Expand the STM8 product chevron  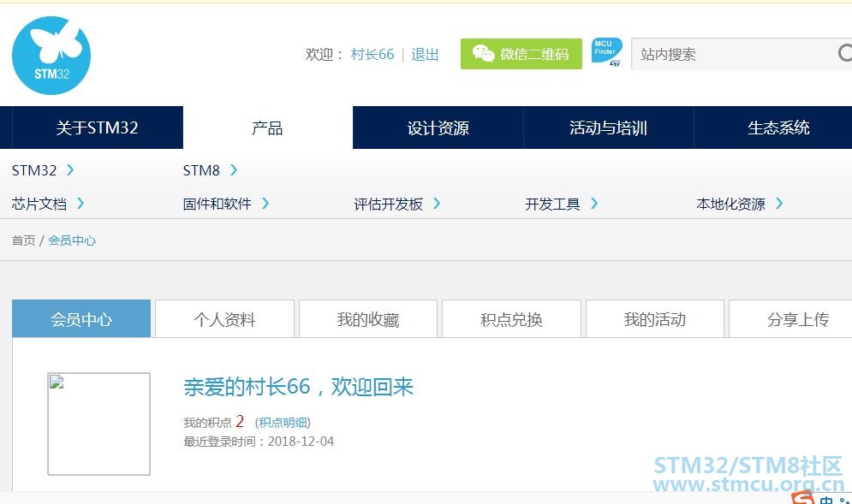click(x=234, y=170)
